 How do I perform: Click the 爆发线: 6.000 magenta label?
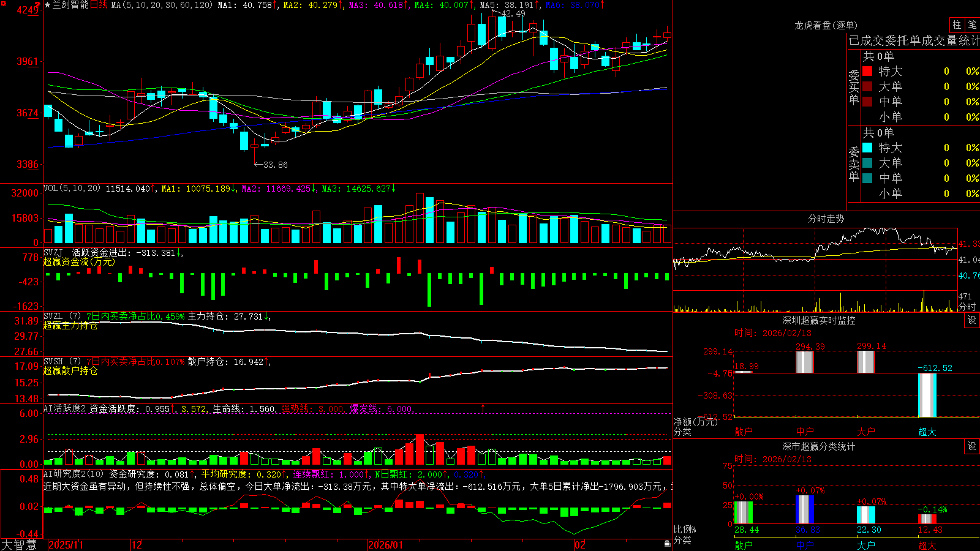(381, 408)
